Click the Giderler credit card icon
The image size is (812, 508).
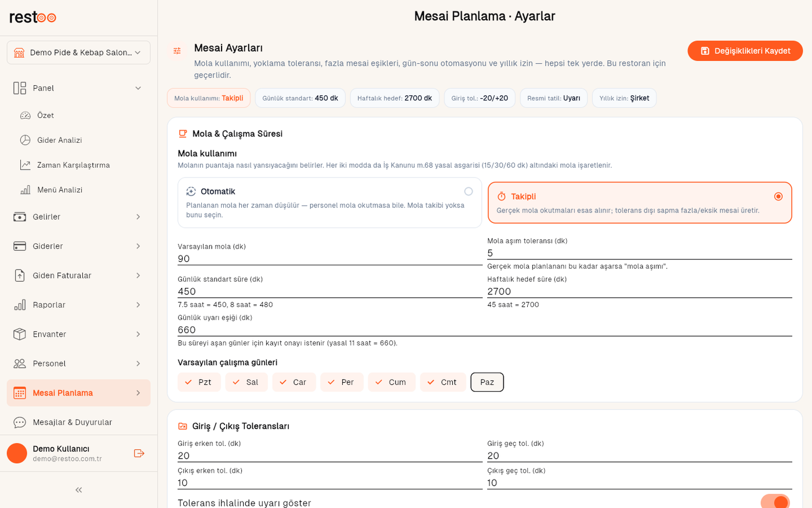coord(20,246)
